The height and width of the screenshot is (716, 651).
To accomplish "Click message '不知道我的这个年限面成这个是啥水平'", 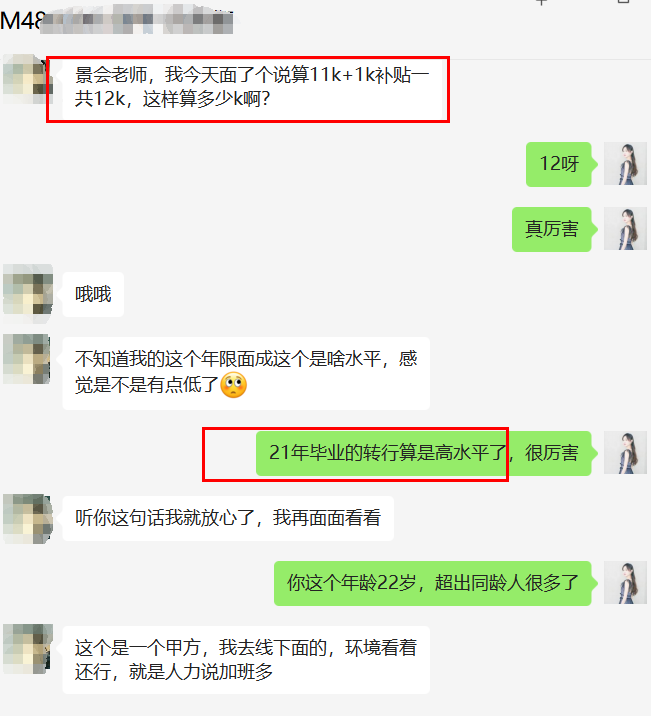I will pos(246,373).
